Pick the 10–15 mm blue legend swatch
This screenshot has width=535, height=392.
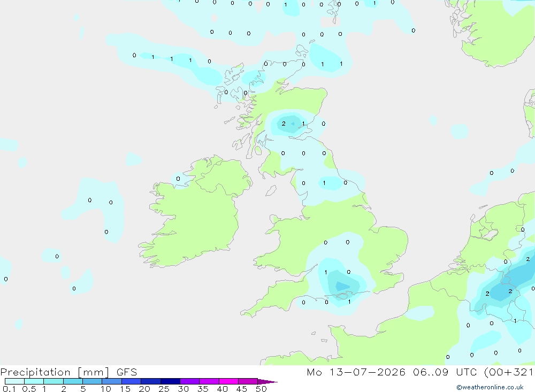(112, 381)
